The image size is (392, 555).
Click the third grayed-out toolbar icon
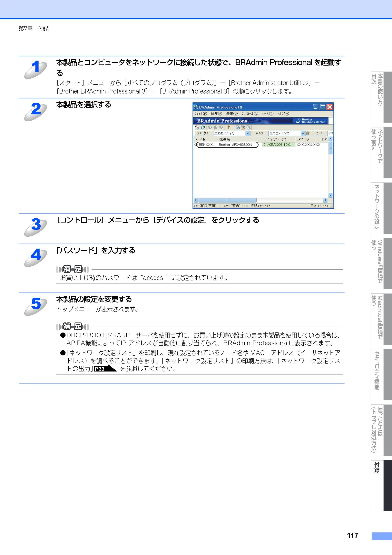point(221,127)
